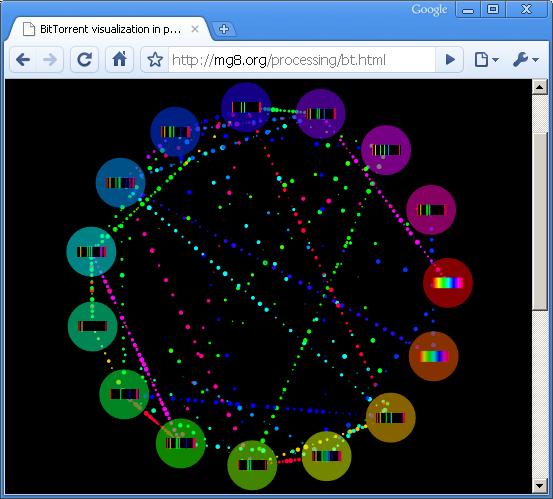Go to the home page via the house icon
The height and width of the screenshot is (499, 553).
pos(120,59)
